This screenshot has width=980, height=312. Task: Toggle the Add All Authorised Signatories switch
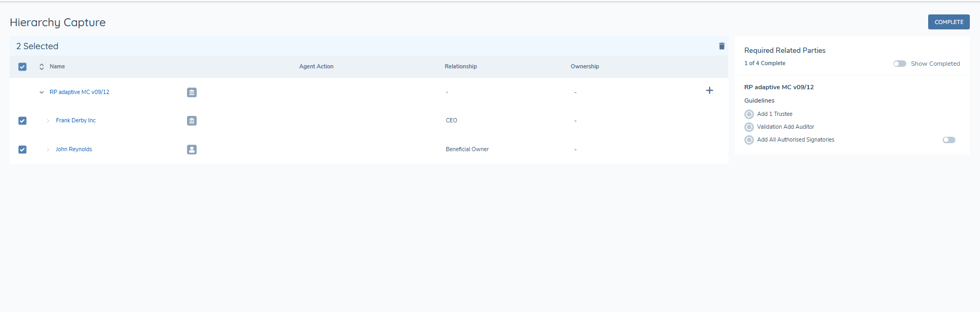click(948, 140)
